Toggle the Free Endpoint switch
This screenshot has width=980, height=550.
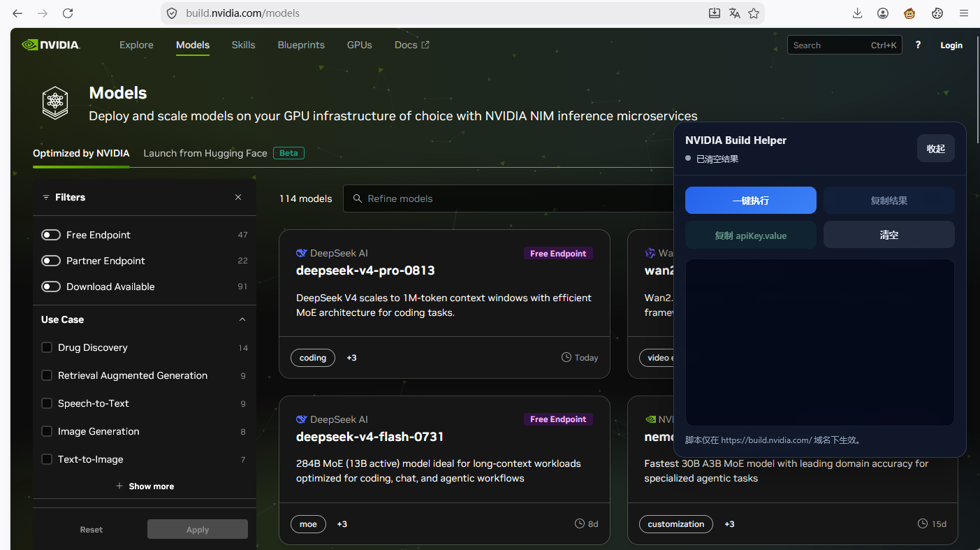51,235
